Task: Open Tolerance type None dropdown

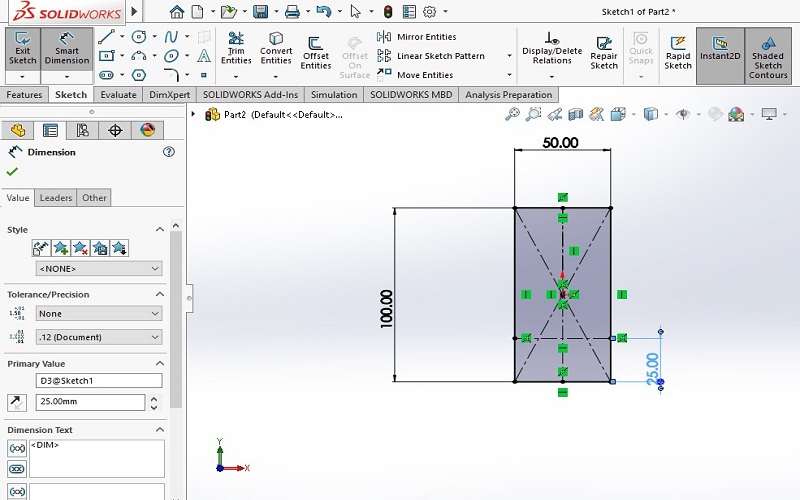Action: (x=99, y=313)
